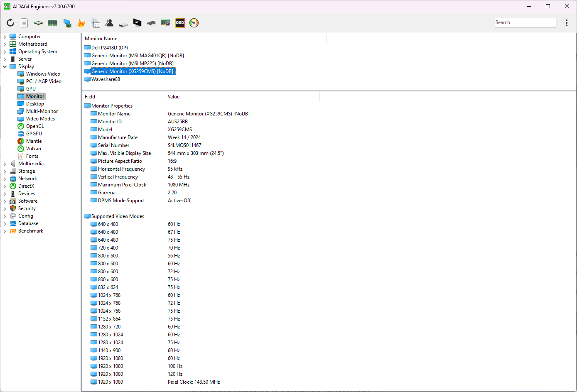Click the black IC chip toolbar icon
Screen dimensions: 577x392
pyautogui.click(x=152, y=23)
